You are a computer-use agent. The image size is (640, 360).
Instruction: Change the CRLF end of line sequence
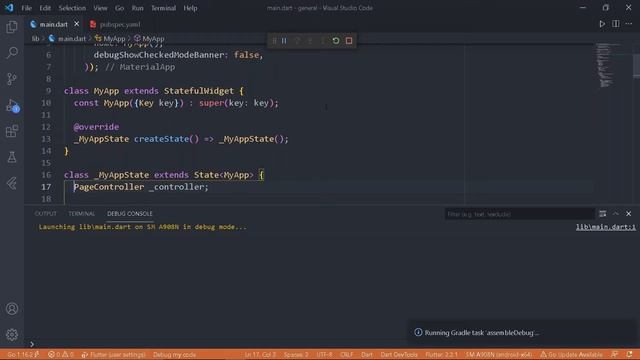point(347,355)
